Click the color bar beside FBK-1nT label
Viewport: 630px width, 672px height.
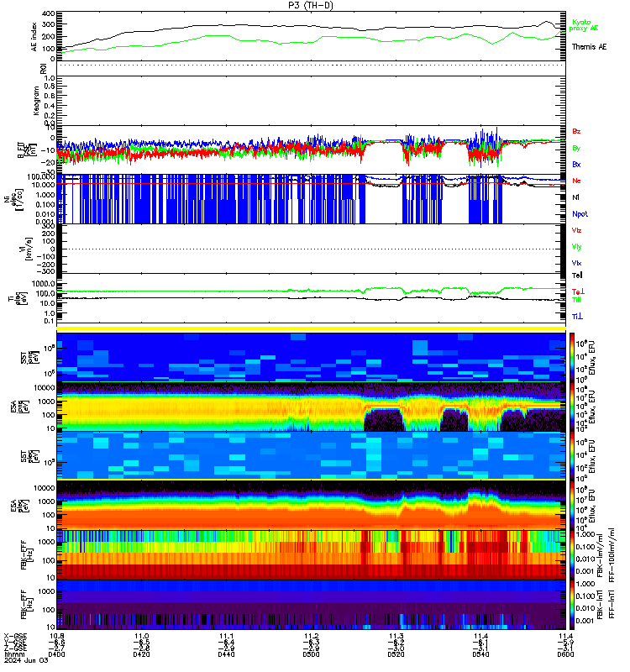pos(572,605)
